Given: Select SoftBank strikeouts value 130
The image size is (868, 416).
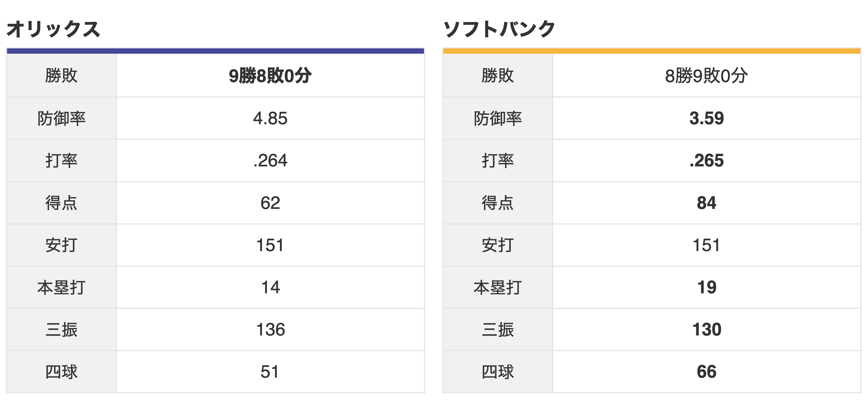Looking at the screenshot, I should 707,330.
